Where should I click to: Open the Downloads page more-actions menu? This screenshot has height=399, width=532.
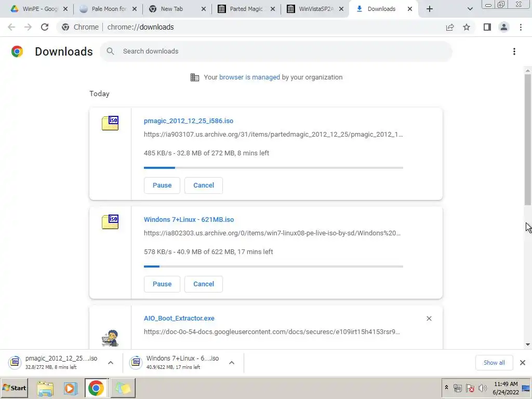tap(514, 51)
